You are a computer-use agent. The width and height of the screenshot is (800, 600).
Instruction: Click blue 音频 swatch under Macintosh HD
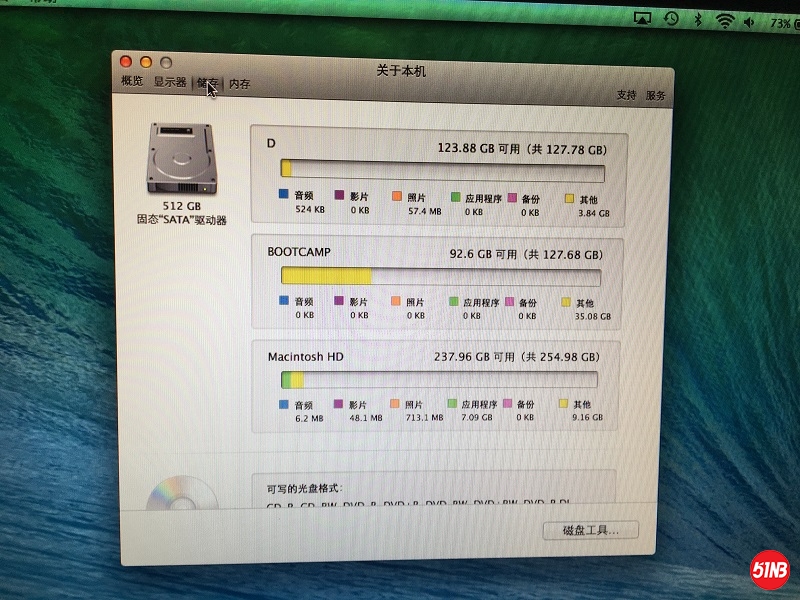point(284,404)
